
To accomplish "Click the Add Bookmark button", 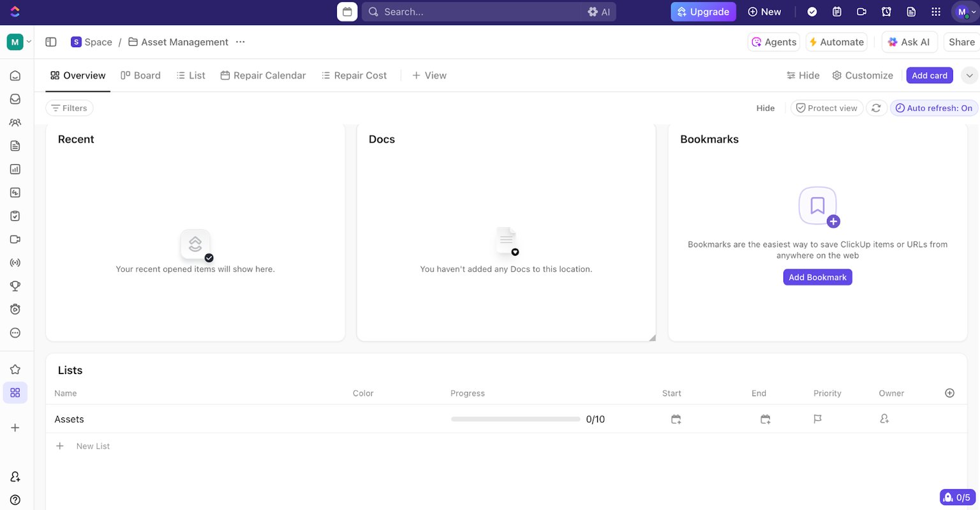I will click(x=817, y=277).
